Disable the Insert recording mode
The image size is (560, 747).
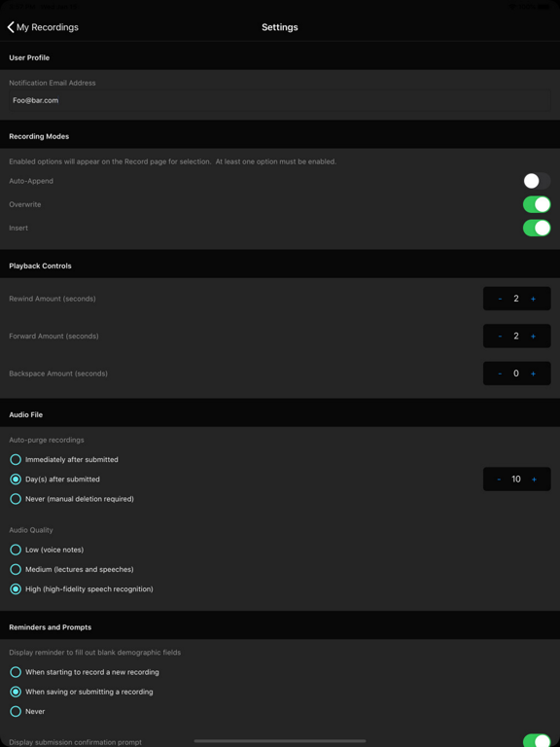click(537, 228)
